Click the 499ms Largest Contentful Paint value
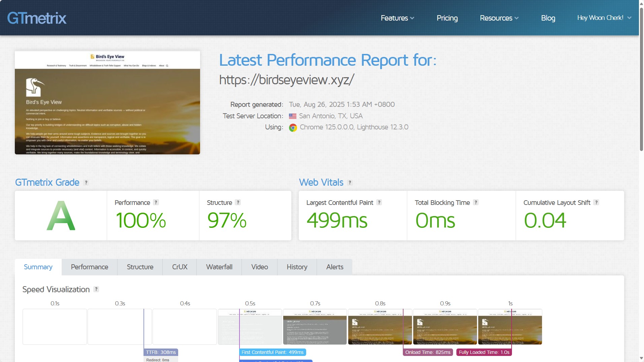This screenshot has height=362, width=644. 337,220
